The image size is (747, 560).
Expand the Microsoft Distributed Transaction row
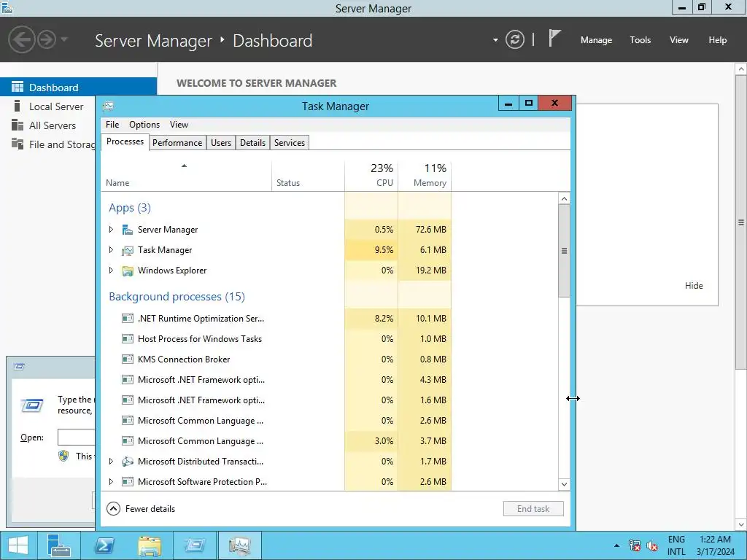click(x=111, y=462)
